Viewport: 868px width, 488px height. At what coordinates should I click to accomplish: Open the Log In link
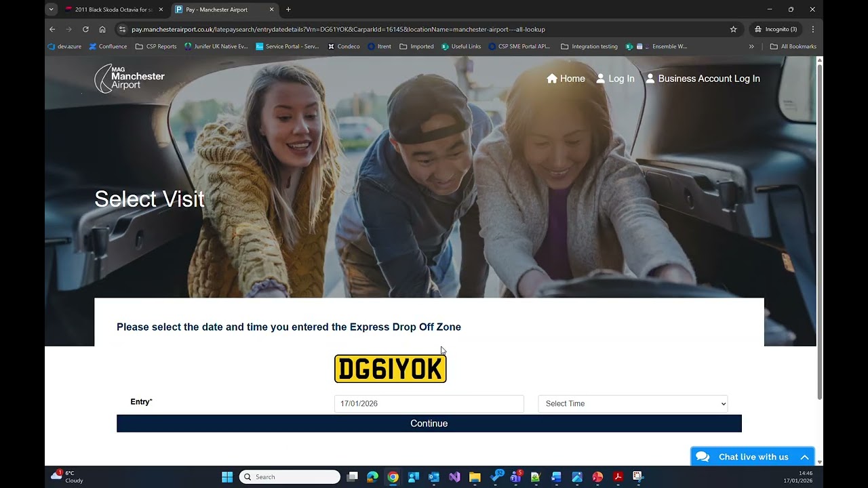(615, 79)
